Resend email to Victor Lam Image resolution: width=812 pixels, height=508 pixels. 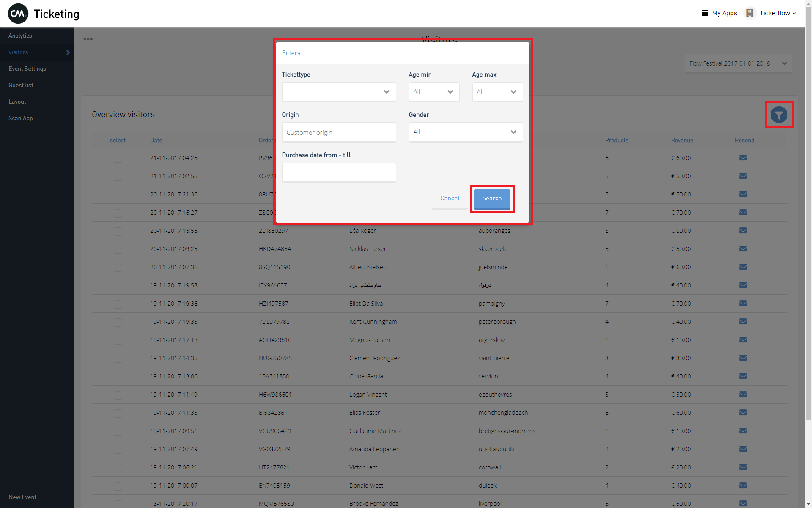(x=743, y=467)
